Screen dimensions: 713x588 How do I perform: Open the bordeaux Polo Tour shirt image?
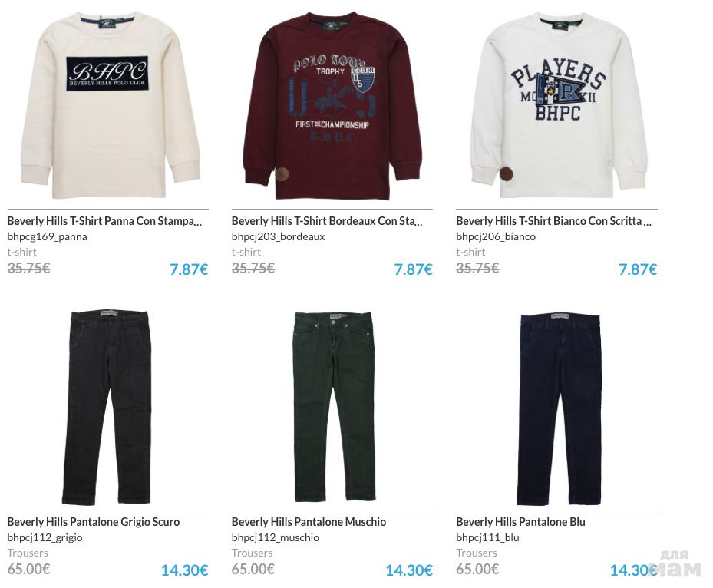(x=332, y=105)
